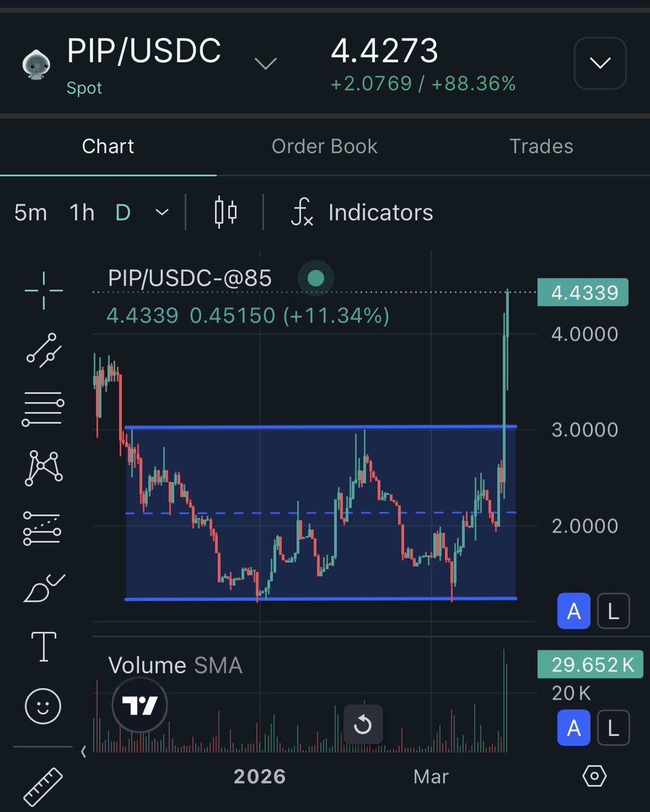Open the PIP/USDC pair selector dropdown
Image resolution: width=650 pixels, height=812 pixels.
[265, 63]
